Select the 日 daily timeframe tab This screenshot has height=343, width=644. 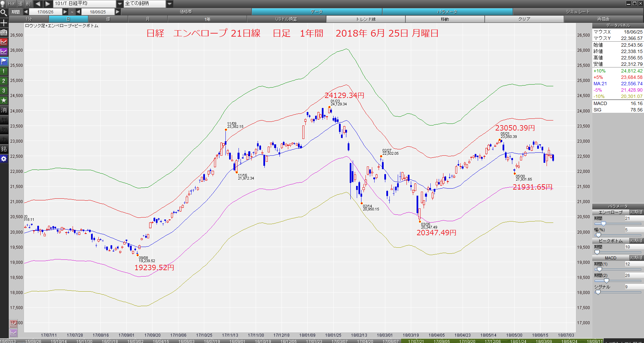coord(68,19)
